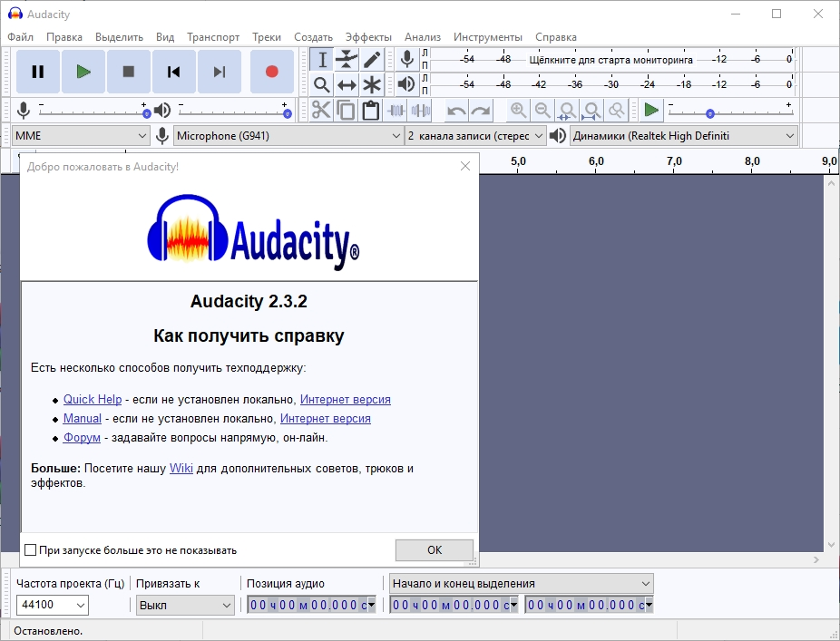Click the playback meter speaker icon
Viewport: 840px width, 641px height.
pyautogui.click(x=407, y=84)
